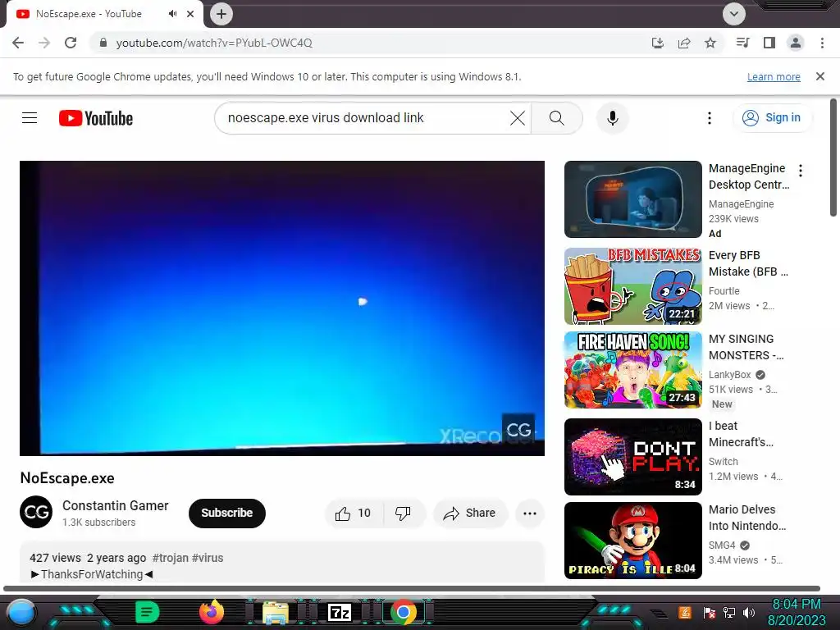Open the Action Center flag icon
Screen dimensions: 840x630
710,613
